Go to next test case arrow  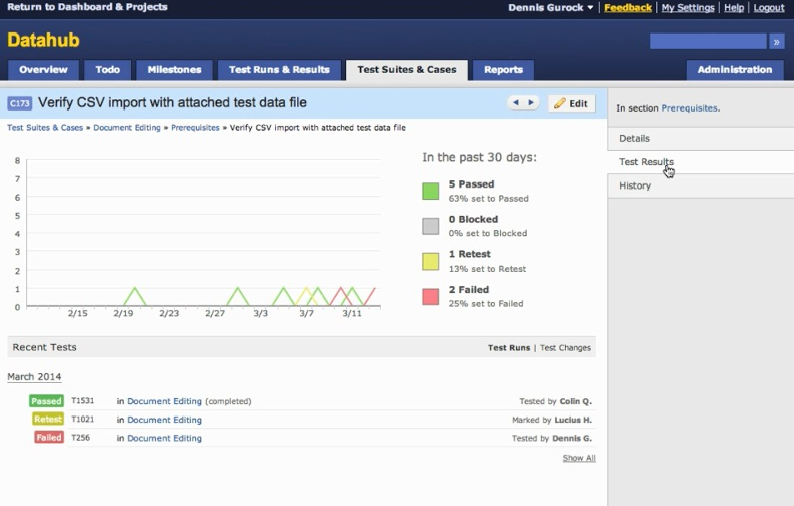[x=531, y=102]
